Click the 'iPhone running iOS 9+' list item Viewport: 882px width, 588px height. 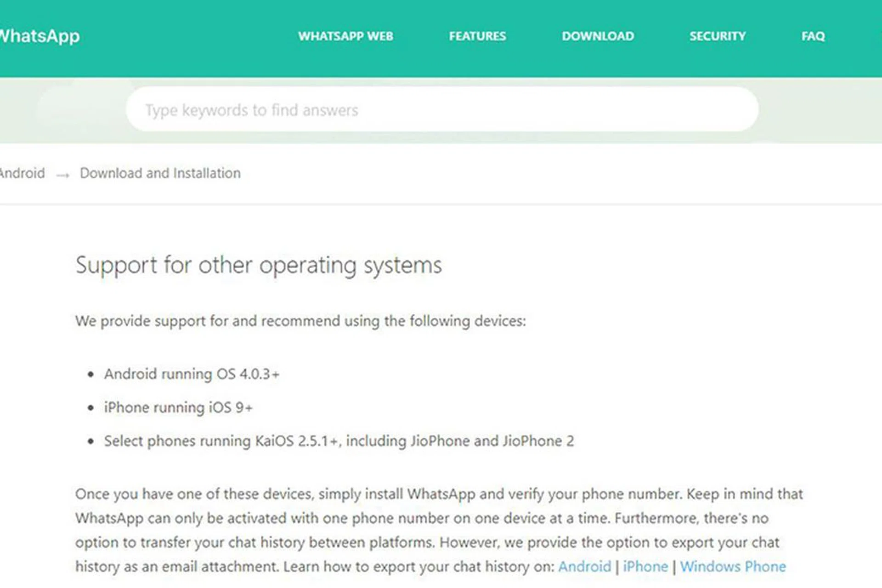[x=178, y=407]
